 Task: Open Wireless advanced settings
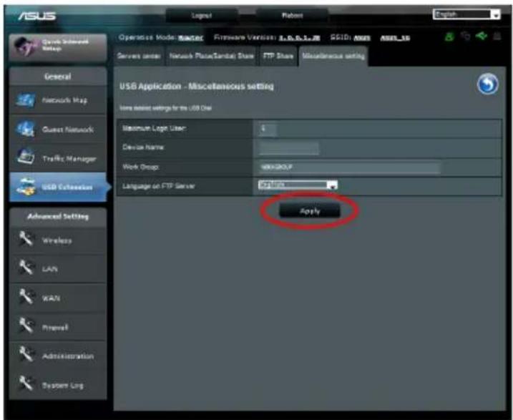pyautogui.click(x=58, y=240)
